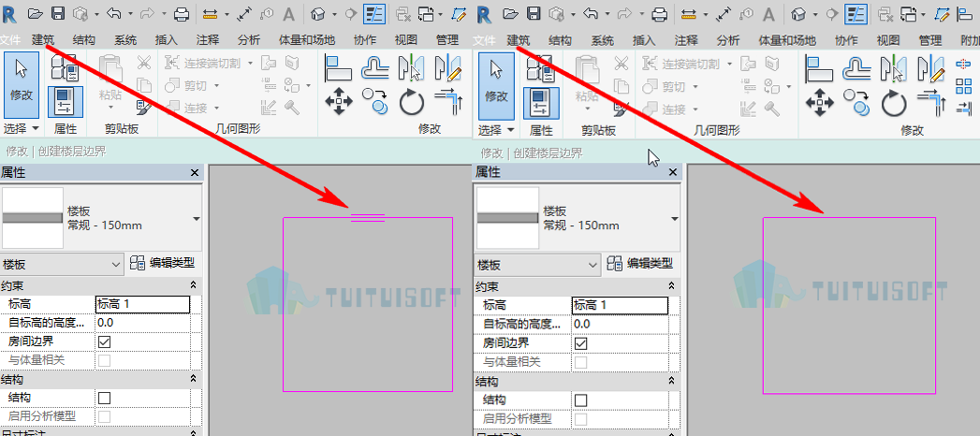Click 编辑类型 button in right Properties panel

(639, 264)
